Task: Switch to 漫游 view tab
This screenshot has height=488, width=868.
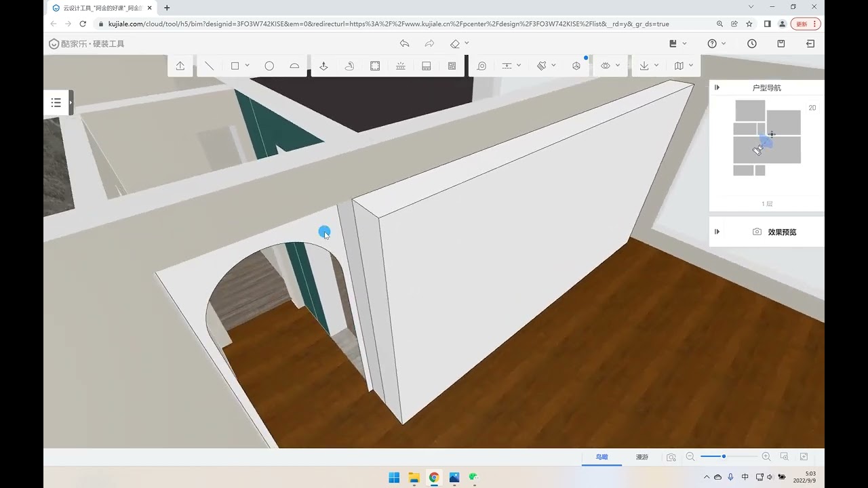Action: 642,457
